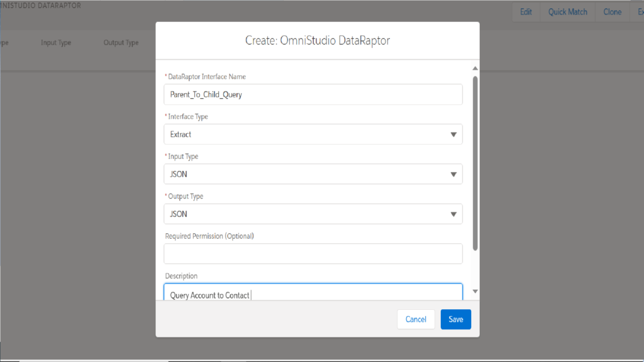Click the Input Type dropdown arrow icon
The width and height of the screenshot is (644, 362).
coord(453,175)
